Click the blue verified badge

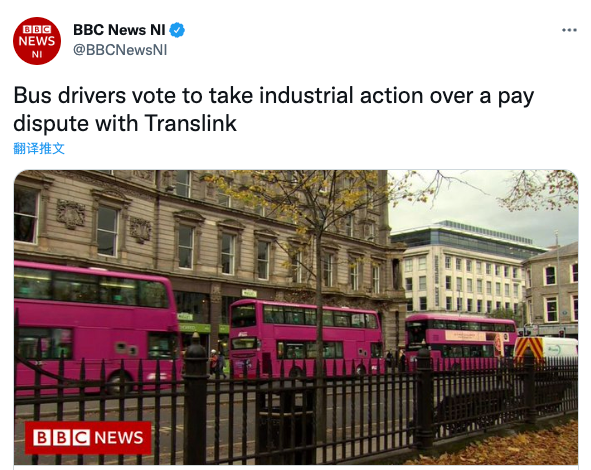point(177,30)
